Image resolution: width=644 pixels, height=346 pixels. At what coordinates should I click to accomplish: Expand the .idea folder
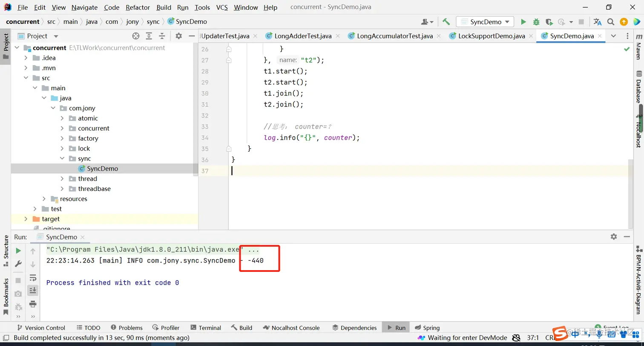[26, 58]
